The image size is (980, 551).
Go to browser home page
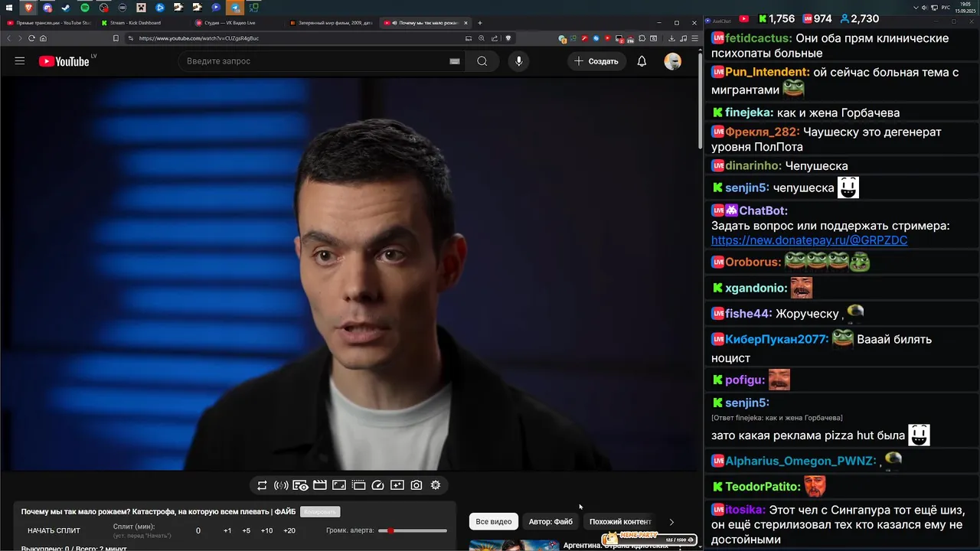click(x=43, y=38)
